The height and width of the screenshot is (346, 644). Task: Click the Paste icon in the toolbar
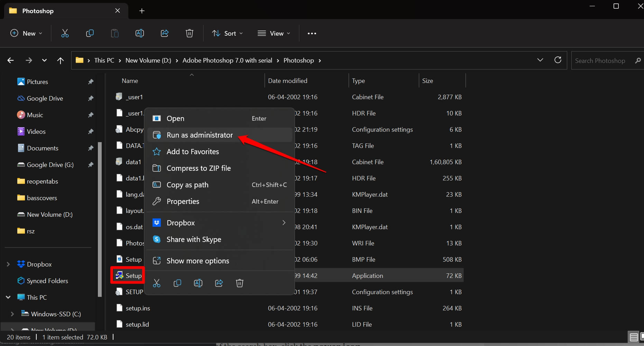pyautogui.click(x=114, y=33)
